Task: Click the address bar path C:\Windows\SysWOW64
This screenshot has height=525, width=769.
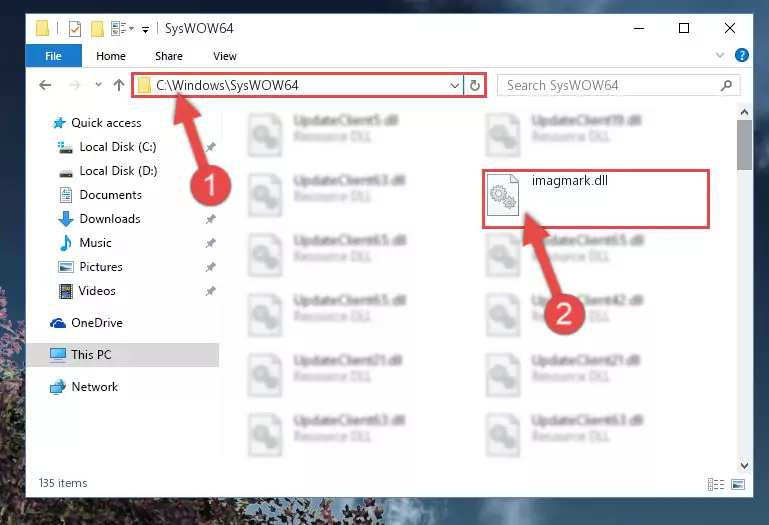Action: pyautogui.click(x=227, y=85)
